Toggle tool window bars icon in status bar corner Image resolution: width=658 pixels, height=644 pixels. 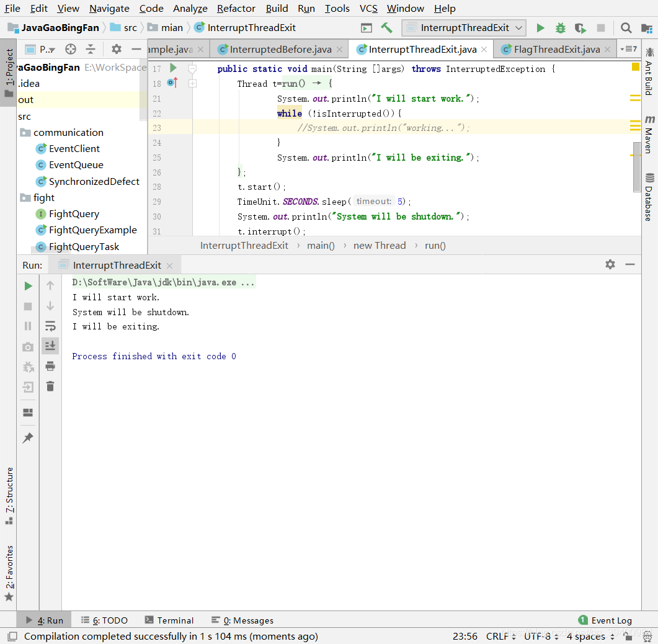pyautogui.click(x=13, y=637)
